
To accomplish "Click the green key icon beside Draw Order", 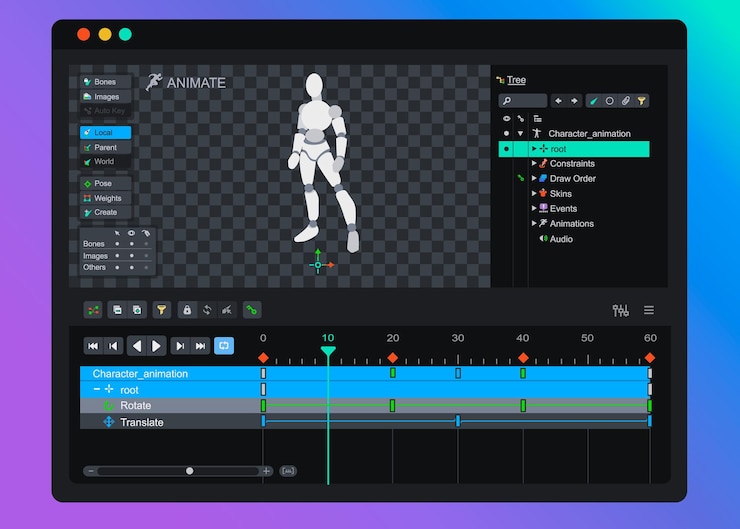I will (x=521, y=178).
